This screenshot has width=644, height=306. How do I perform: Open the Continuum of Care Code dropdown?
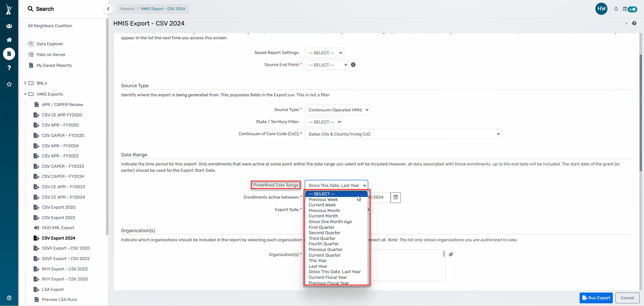(x=403, y=134)
